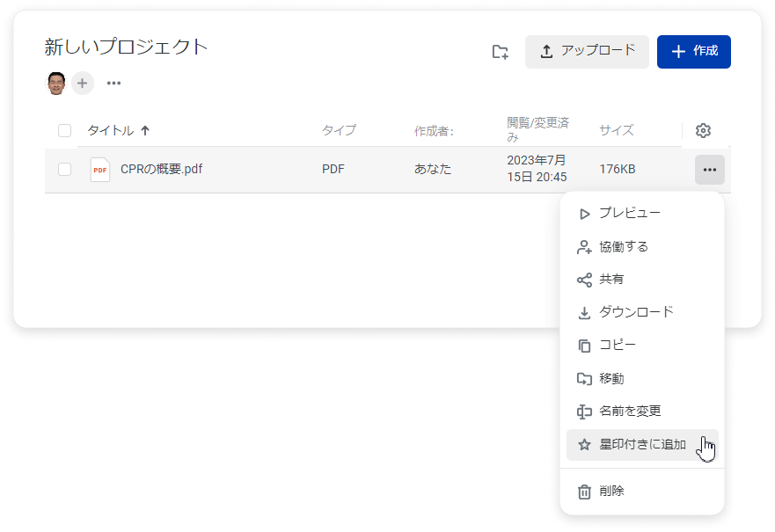This screenshot has width=775, height=532.
Task: Select ダウンロード menu entry
Action: [x=642, y=312]
